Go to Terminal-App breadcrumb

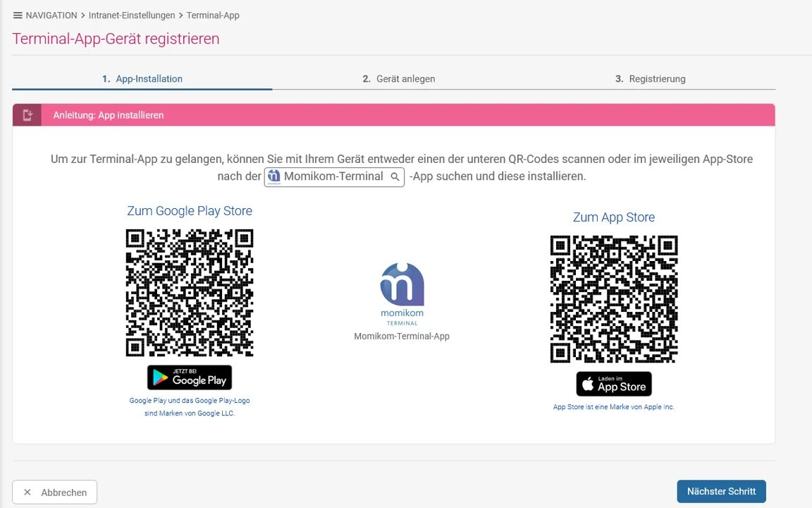coord(213,16)
